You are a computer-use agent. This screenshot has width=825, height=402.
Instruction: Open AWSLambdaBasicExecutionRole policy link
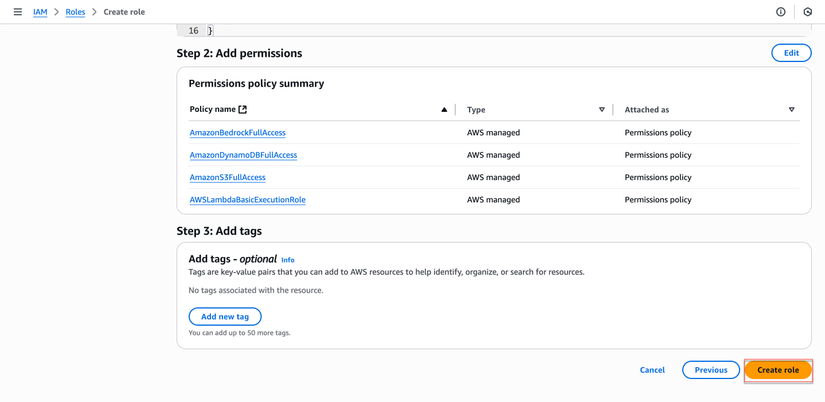point(247,200)
